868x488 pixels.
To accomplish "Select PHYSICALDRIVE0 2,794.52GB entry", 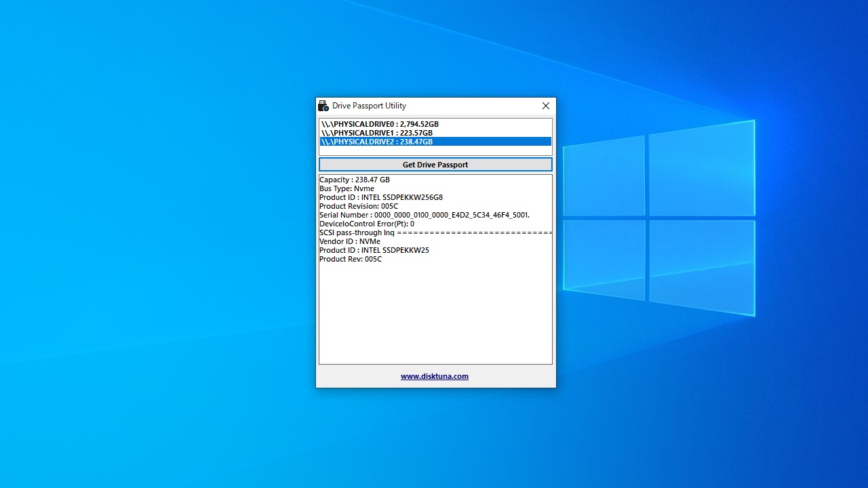I will click(435, 124).
